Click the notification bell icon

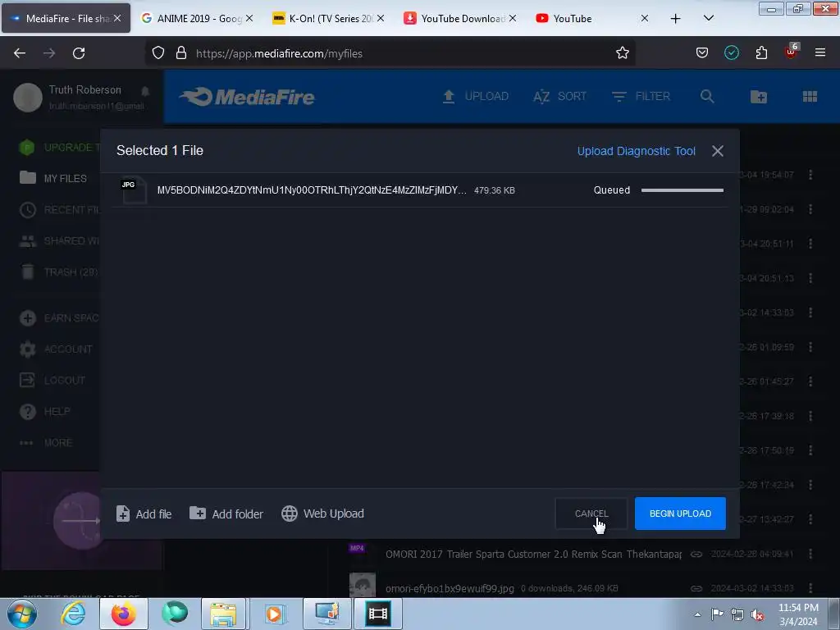coord(145,90)
